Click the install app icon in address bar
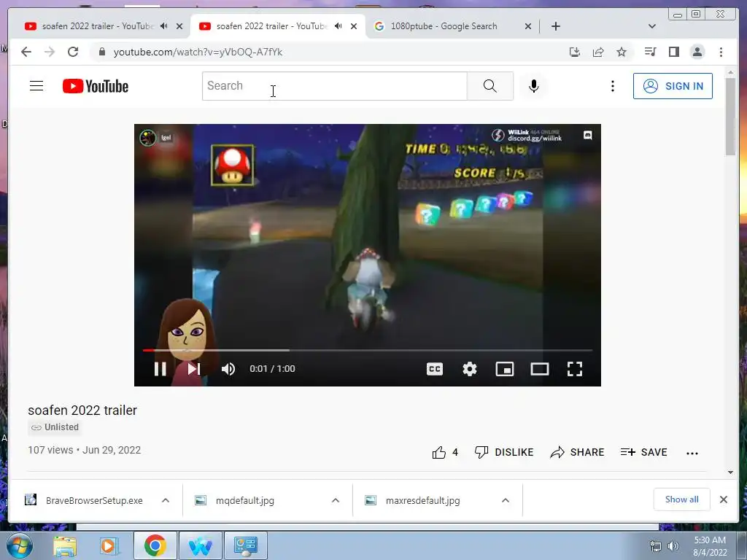Image resolution: width=747 pixels, height=560 pixels. pyautogui.click(x=575, y=52)
